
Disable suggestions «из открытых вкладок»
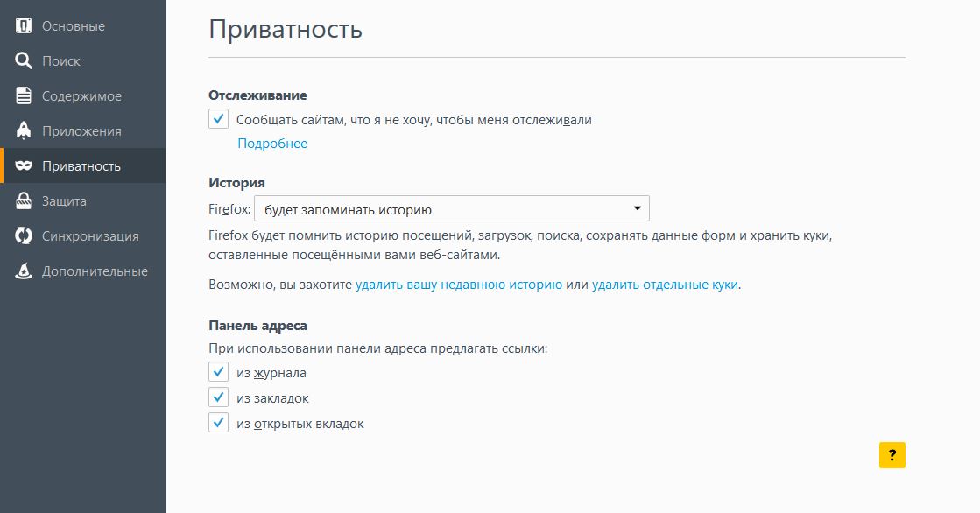click(219, 423)
